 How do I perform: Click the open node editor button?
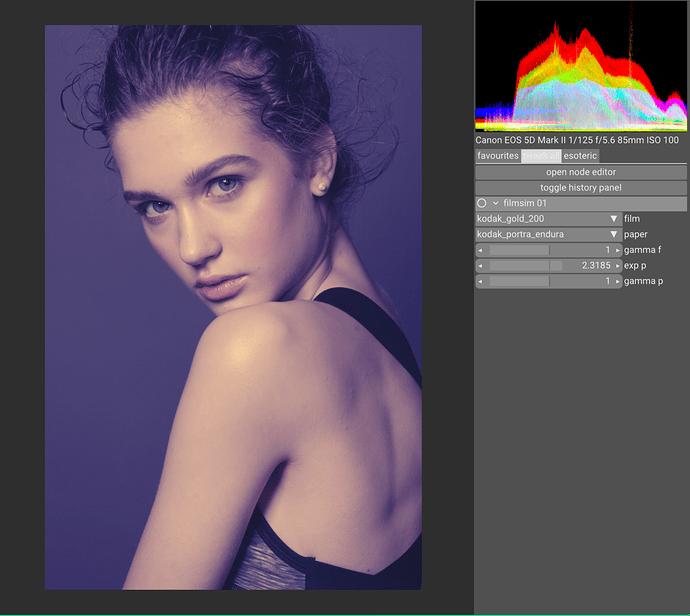tap(581, 172)
